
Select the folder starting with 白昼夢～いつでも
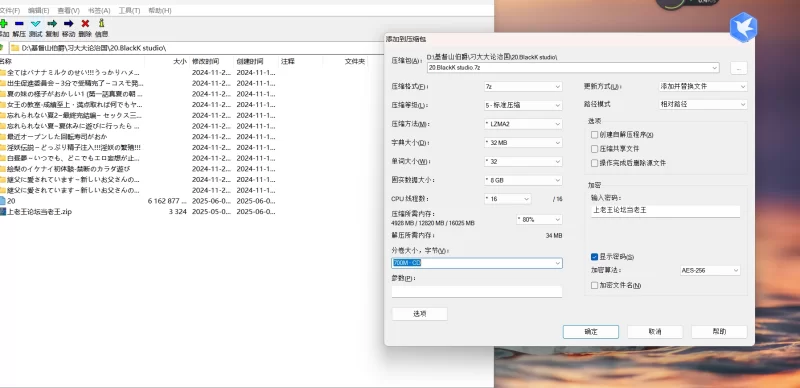click(73, 158)
